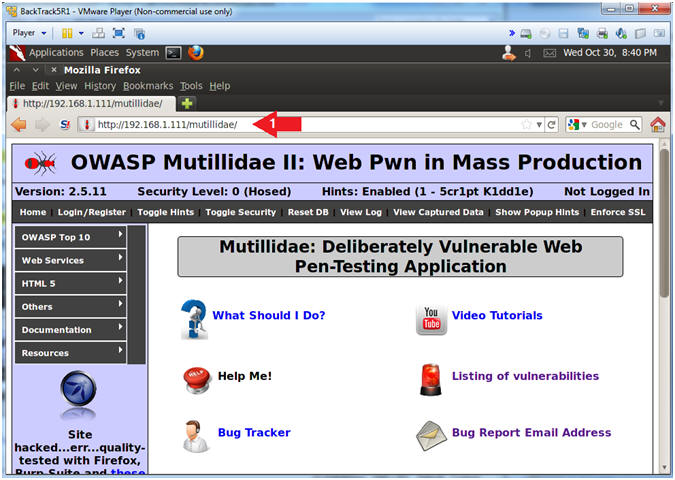Click the BackTrack dragon logo icon
Viewport: 675px width, 480px height.
coord(17,53)
